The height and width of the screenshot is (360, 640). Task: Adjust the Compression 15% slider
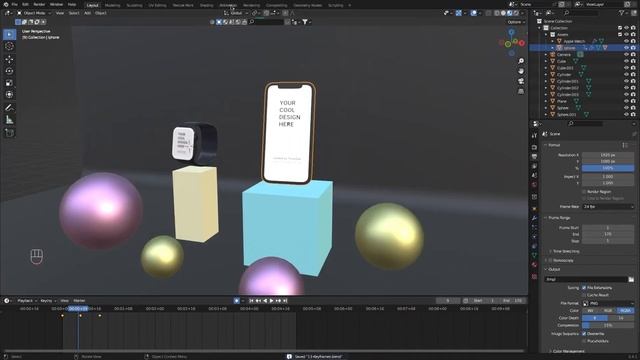[x=608, y=325]
